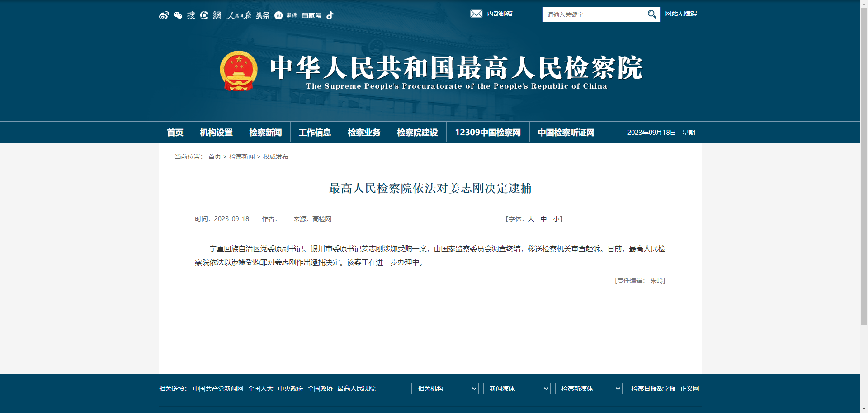Click the Douyin music-note icon

[x=330, y=15]
